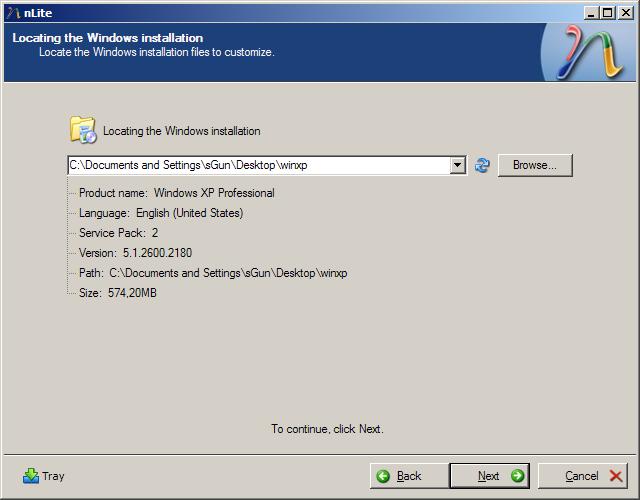The width and height of the screenshot is (640, 500).
Task: Click the green Next arrow icon
Action: pyautogui.click(x=517, y=476)
